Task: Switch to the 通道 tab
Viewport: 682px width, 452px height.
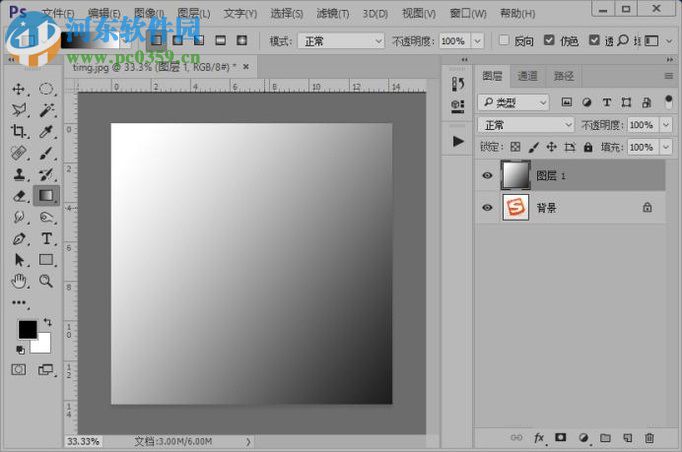Action: click(x=527, y=76)
